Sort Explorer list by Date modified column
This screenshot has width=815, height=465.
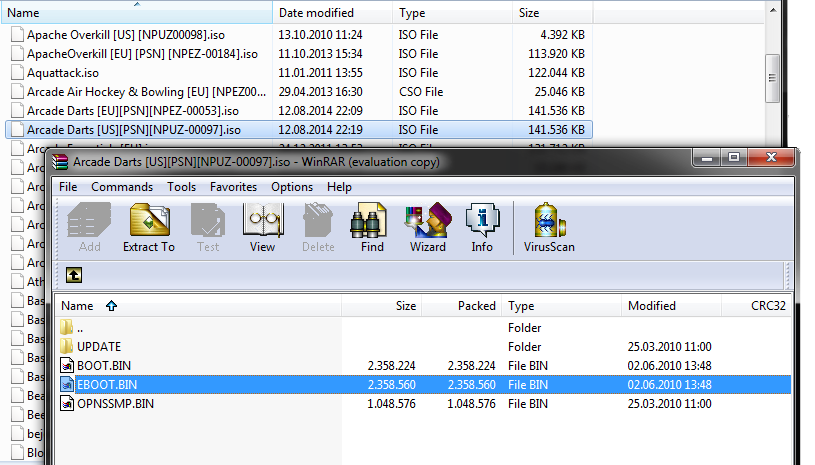tap(333, 12)
